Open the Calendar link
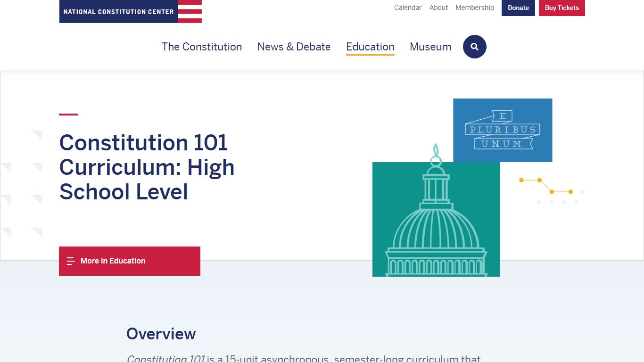 pyautogui.click(x=408, y=8)
